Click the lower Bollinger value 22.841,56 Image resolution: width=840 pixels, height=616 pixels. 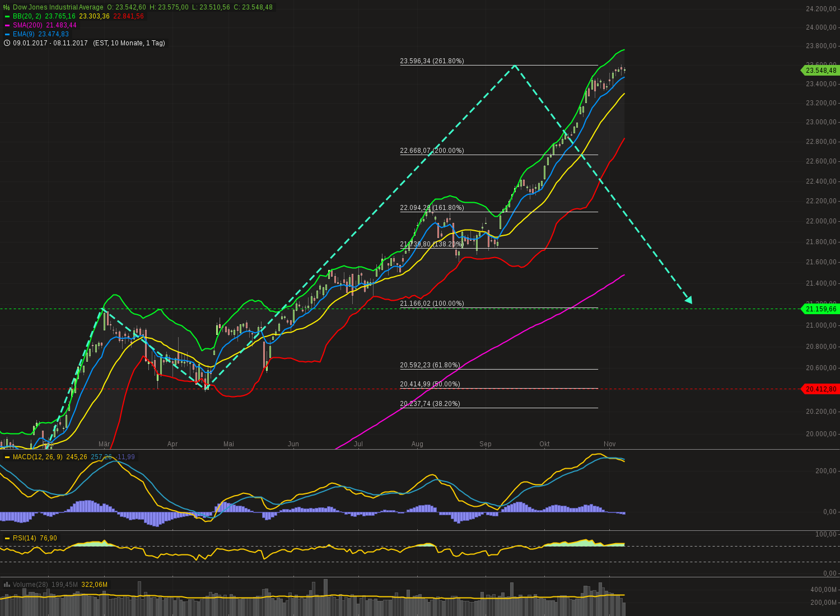point(129,16)
